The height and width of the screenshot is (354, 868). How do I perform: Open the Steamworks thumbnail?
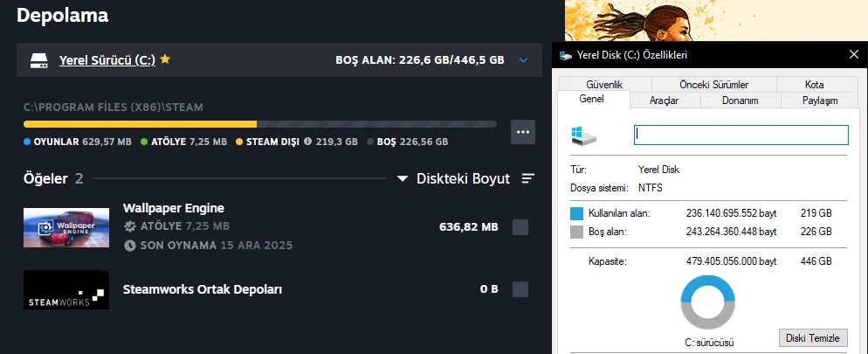pos(66,289)
